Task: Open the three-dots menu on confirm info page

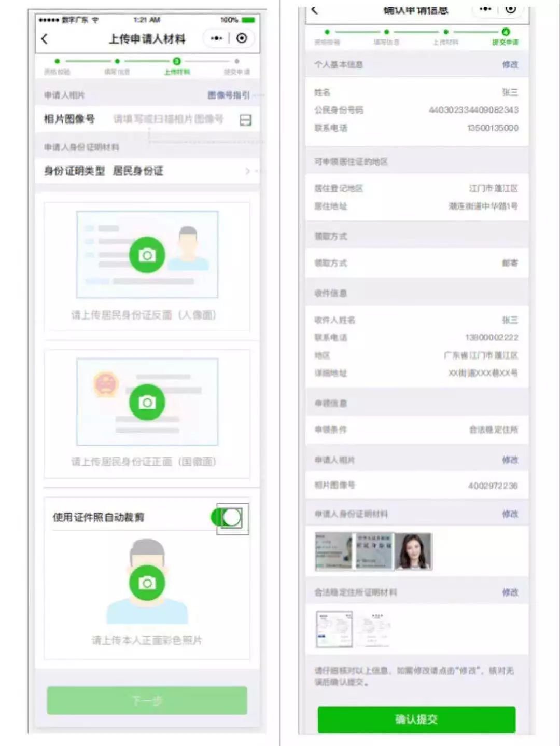Action: (x=485, y=9)
